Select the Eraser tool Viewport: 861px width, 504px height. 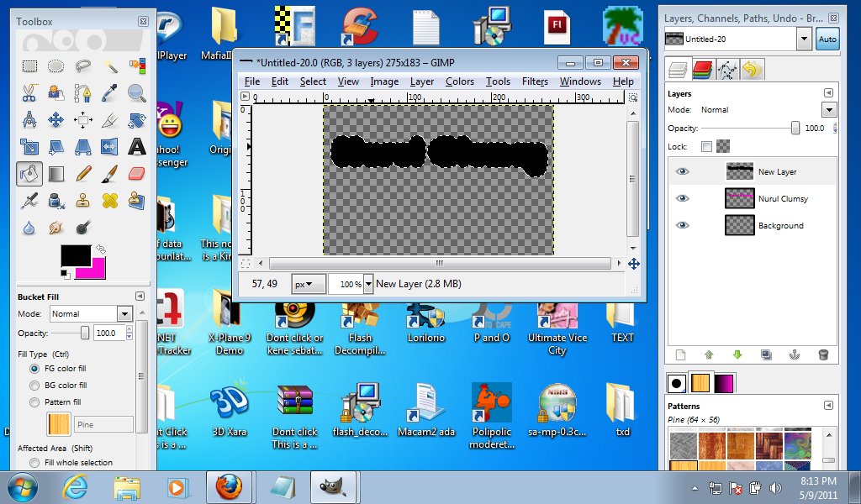point(137,174)
